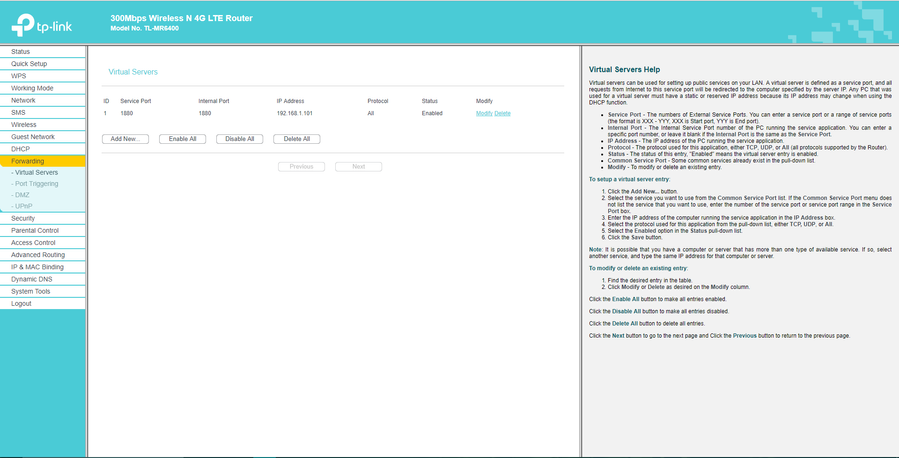Open the Status page

coord(42,52)
